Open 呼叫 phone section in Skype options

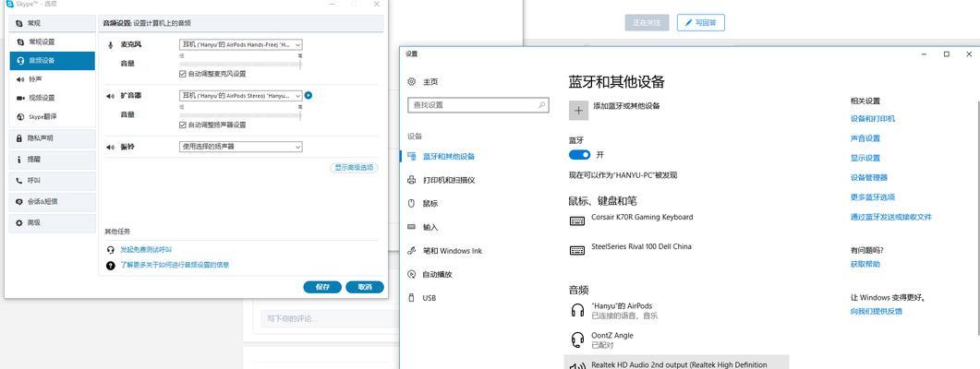[53, 181]
